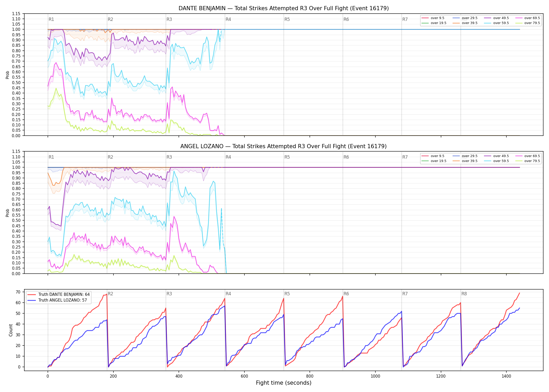This screenshot has height=392, width=549.
Task: Pick 'over 69.5' legend entry in Lozano chart
Action: point(528,156)
